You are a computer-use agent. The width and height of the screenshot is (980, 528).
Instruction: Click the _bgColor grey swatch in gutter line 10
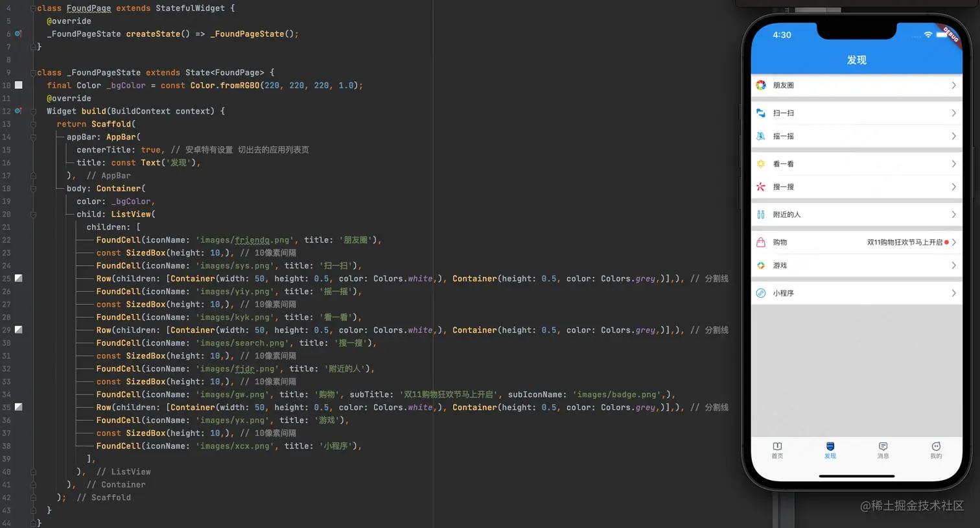[x=18, y=85]
